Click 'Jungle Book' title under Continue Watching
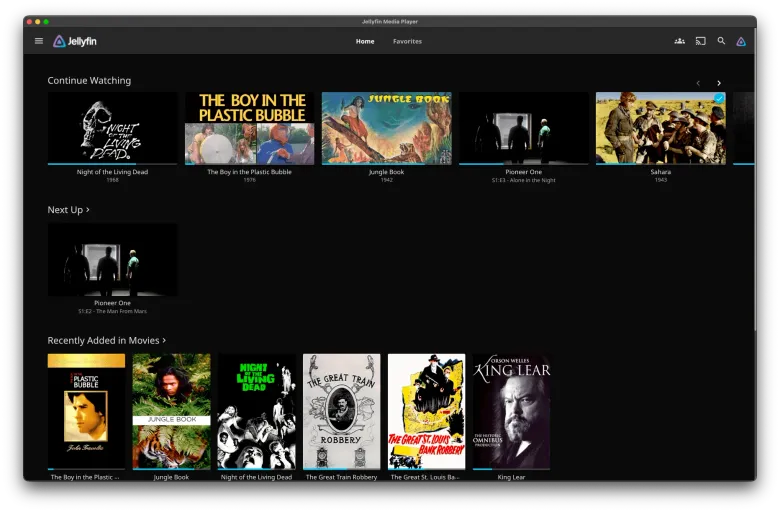The image size is (780, 512). (387, 172)
